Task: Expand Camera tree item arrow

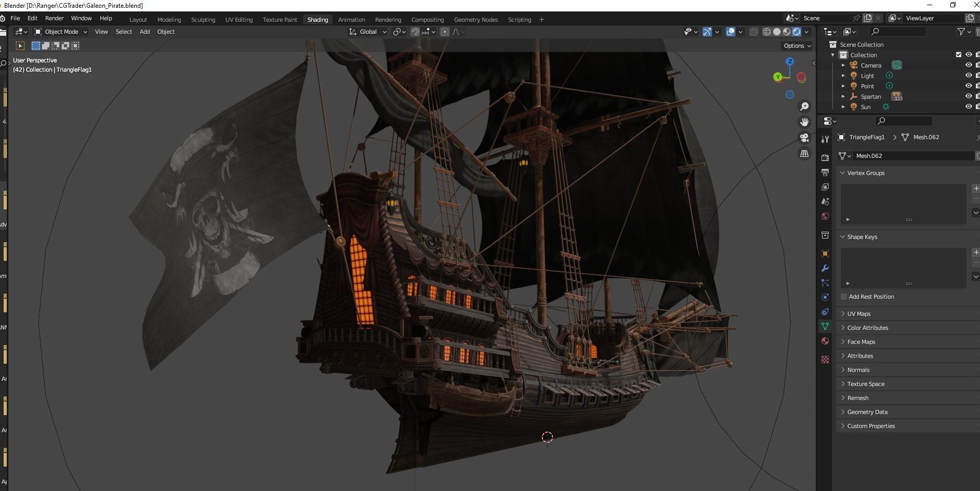Action: point(843,65)
